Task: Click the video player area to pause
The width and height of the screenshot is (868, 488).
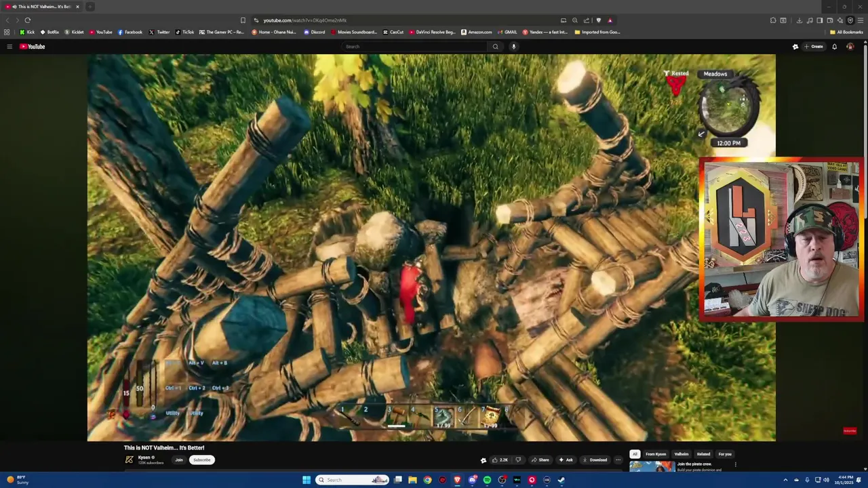Action: 431,247
